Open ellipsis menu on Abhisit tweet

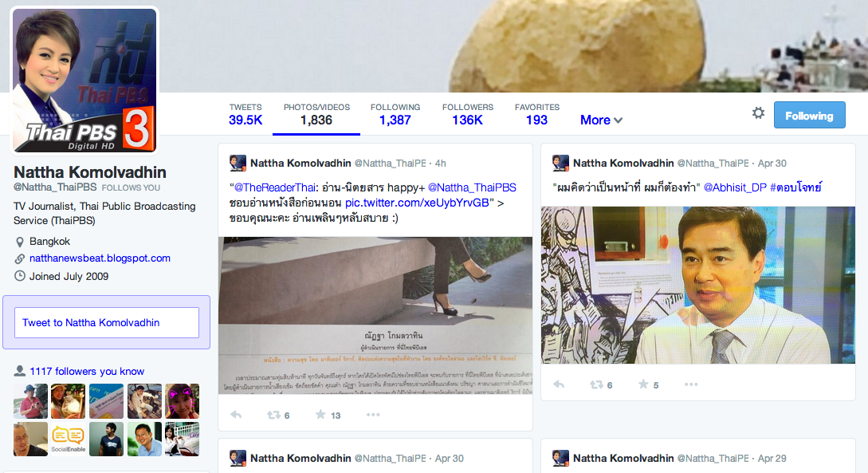tap(691, 384)
